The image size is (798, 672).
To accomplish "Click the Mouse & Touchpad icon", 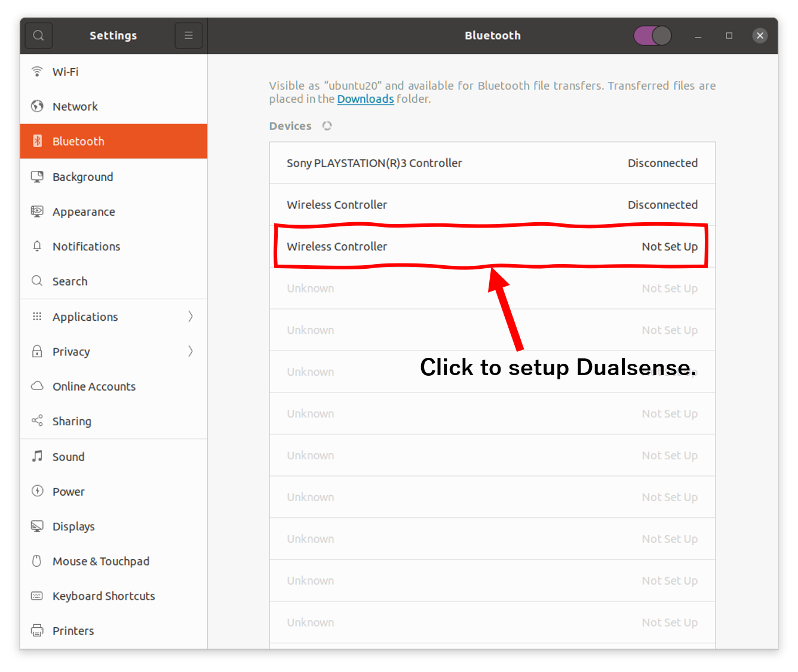I will [37, 561].
